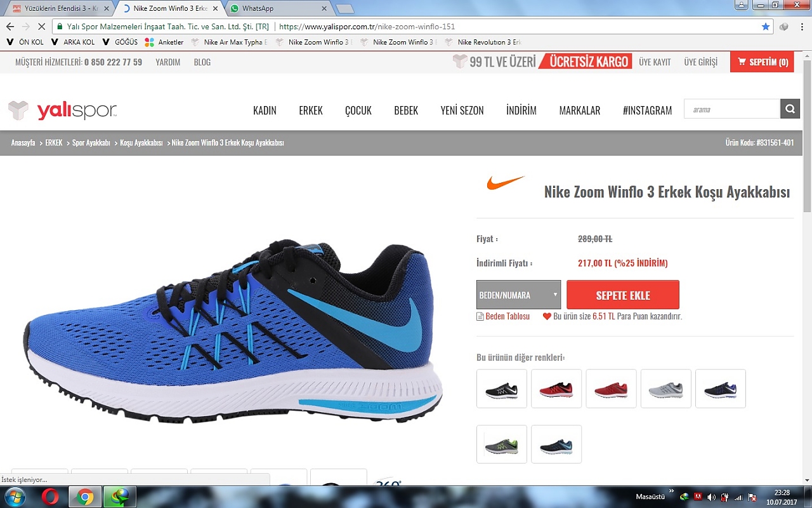This screenshot has width=812, height=508.
Task: Open the #INSTAGRAM page
Action: coord(647,110)
